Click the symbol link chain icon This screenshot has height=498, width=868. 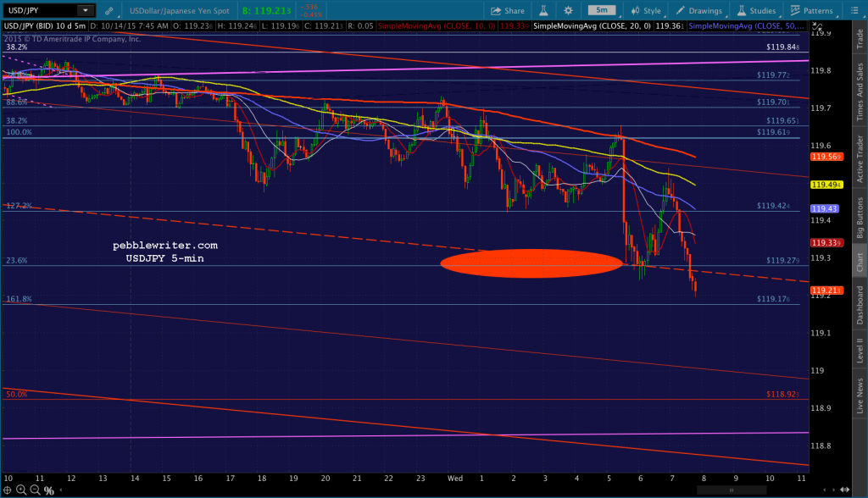[x=109, y=10]
